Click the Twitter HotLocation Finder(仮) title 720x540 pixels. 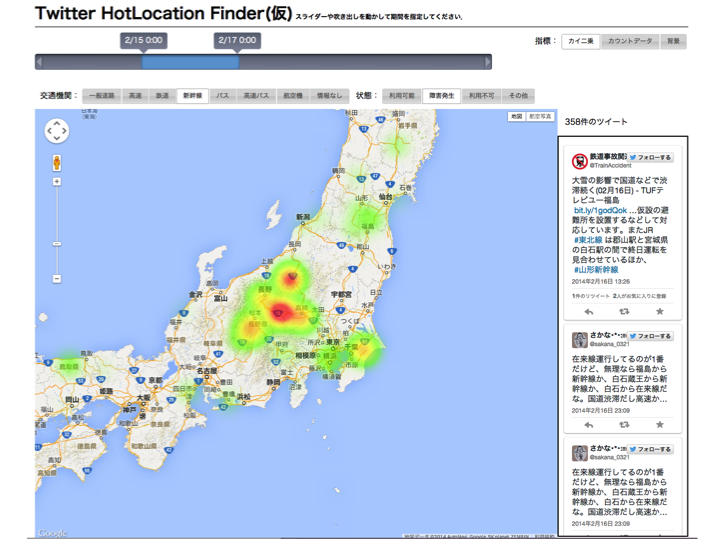[163, 13]
